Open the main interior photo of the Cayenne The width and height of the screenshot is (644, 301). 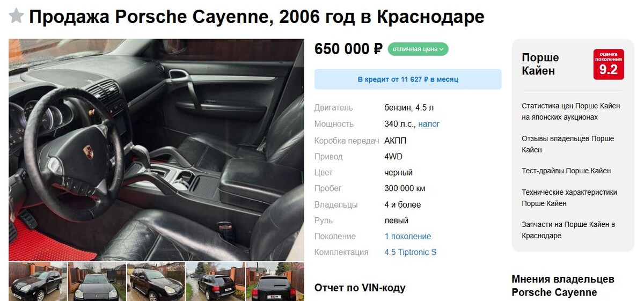(x=156, y=150)
